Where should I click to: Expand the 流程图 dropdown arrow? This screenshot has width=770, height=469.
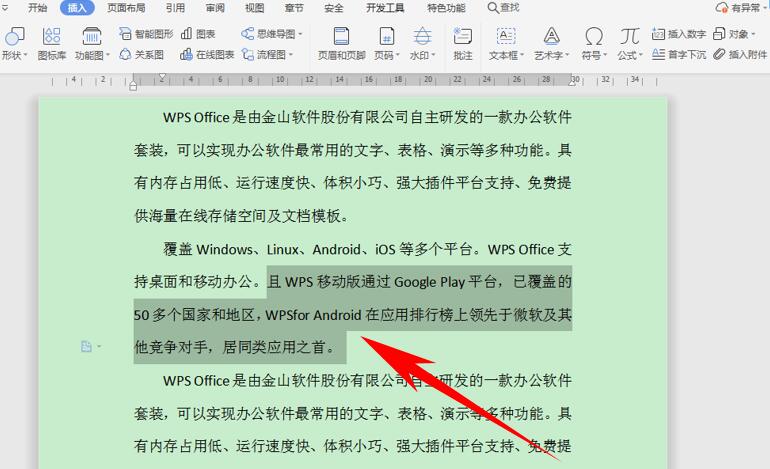click(291, 55)
